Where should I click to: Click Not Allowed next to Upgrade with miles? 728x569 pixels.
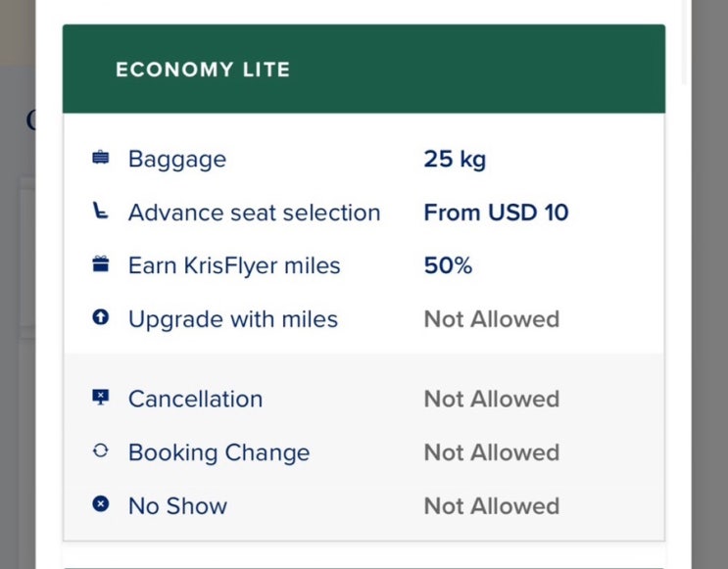(x=491, y=319)
